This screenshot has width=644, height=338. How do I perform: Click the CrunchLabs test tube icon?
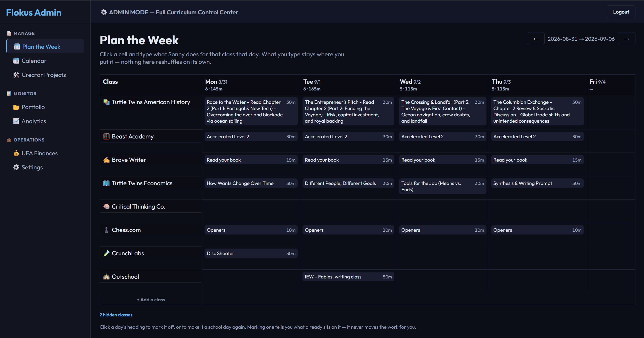coord(106,253)
